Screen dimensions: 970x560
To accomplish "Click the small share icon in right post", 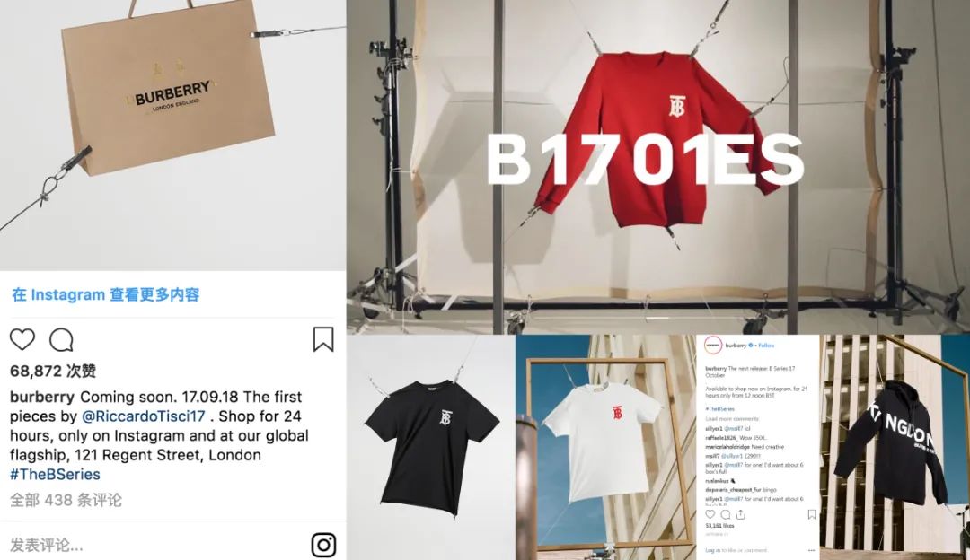I will (740, 514).
